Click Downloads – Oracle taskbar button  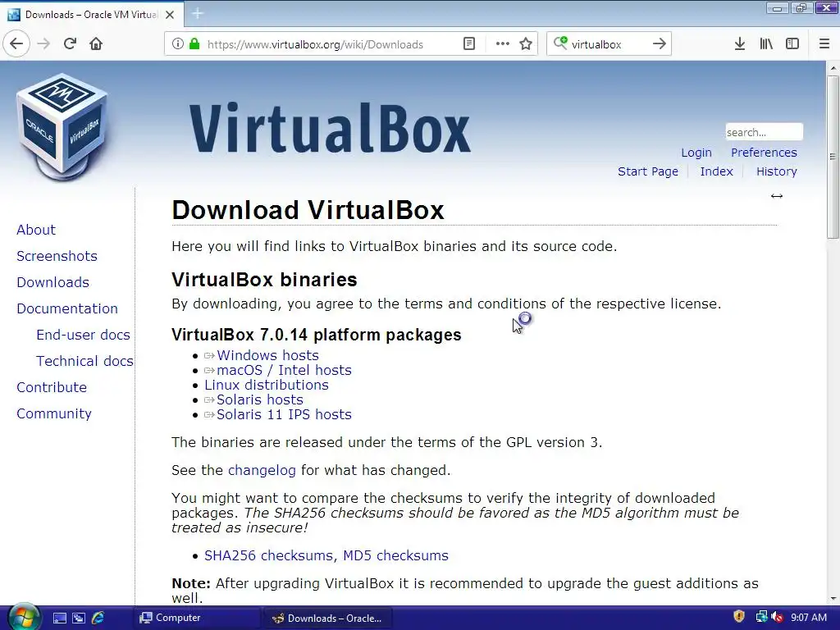[x=326, y=619]
